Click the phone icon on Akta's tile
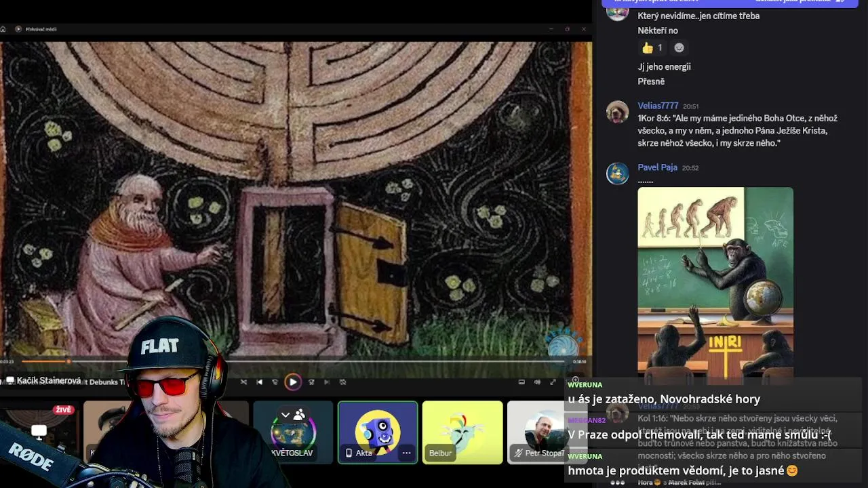Image resolution: width=868 pixels, height=488 pixels. tap(349, 453)
